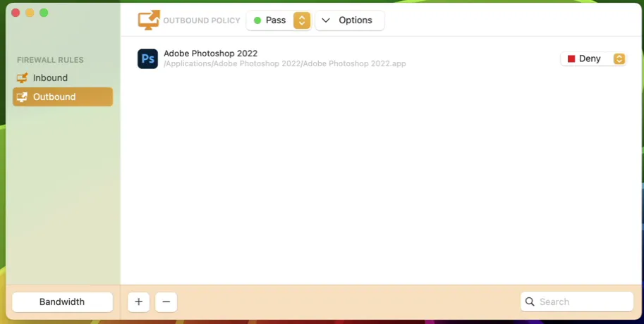644x324 pixels.
Task: Click the red Deny status square
Action: click(571, 59)
